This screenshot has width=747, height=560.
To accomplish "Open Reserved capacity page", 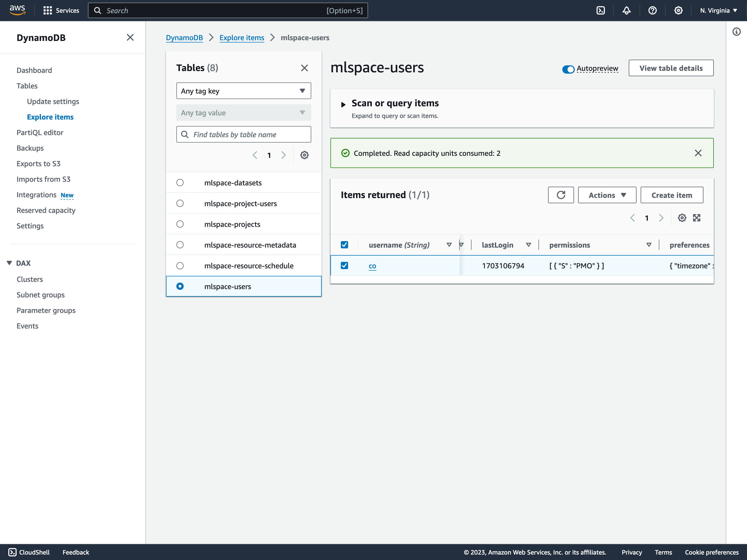I will [x=46, y=210].
